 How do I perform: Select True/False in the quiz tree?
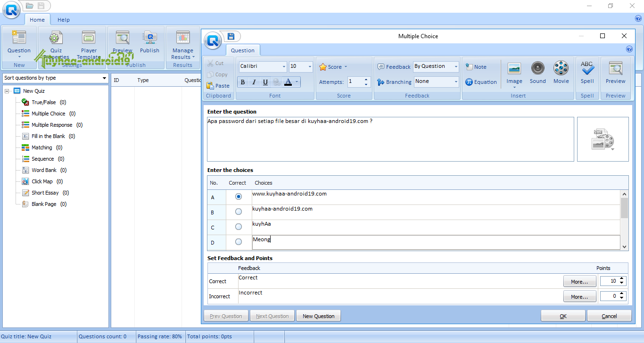pos(43,102)
